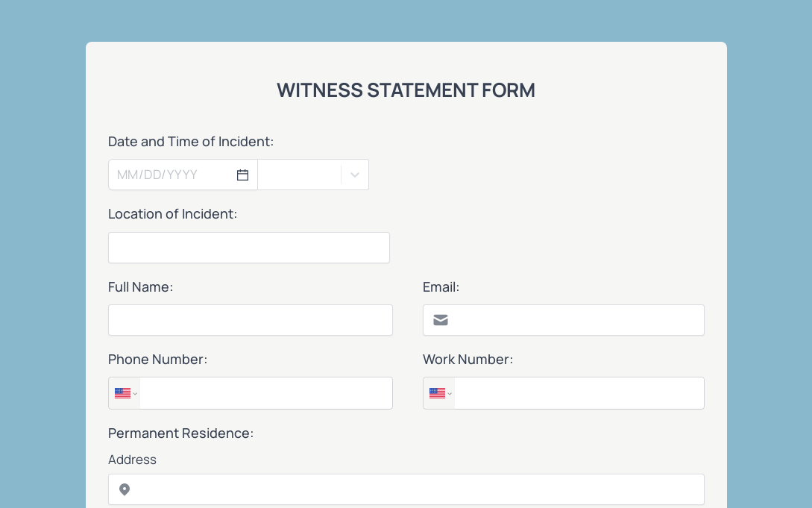This screenshot has height=508, width=812.
Task: Open the calendar date picker icon
Action: pyautogui.click(x=242, y=175)
